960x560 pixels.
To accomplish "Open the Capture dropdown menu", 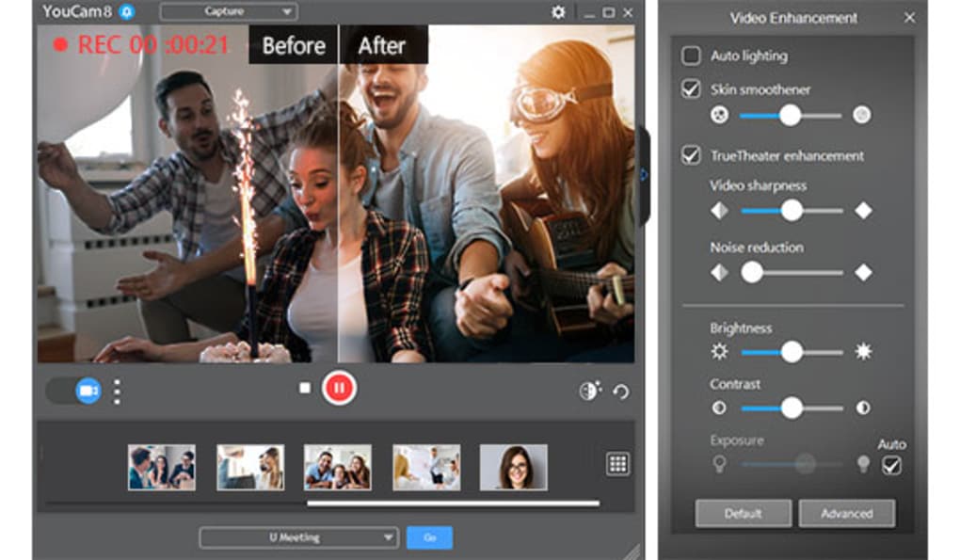I will 229,12.
